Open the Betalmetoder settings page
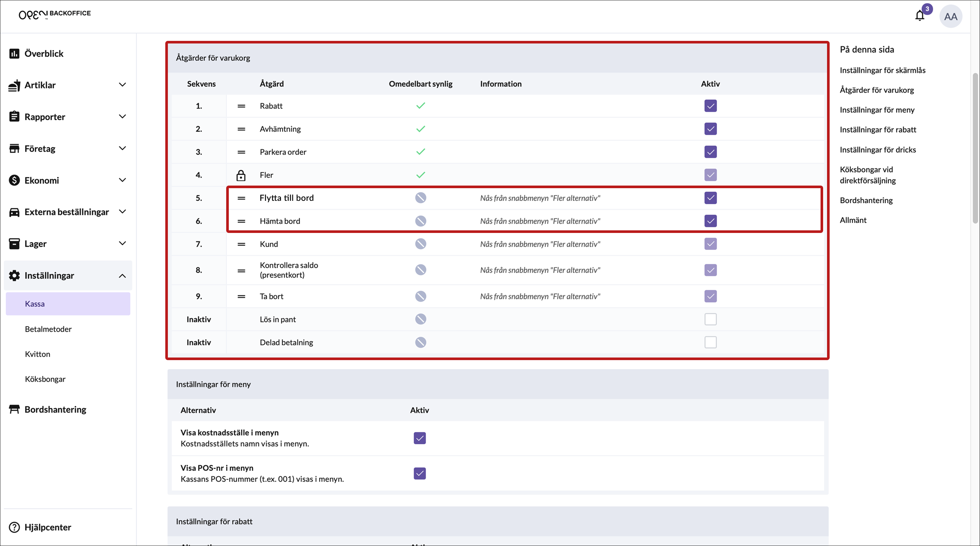 click(48, 329)
